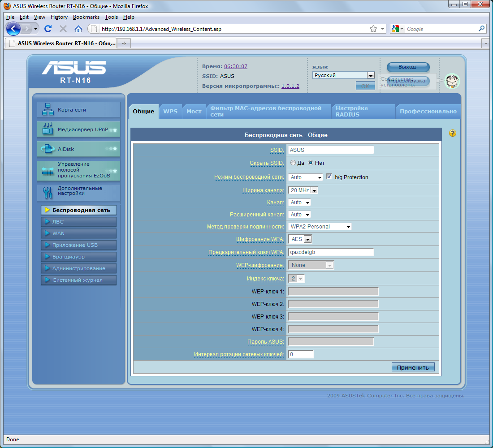Image resolution: width=493 pixels, height=448 pixels.
Task: Open the address bar history dropdown arrow
Action: [382, 29]
